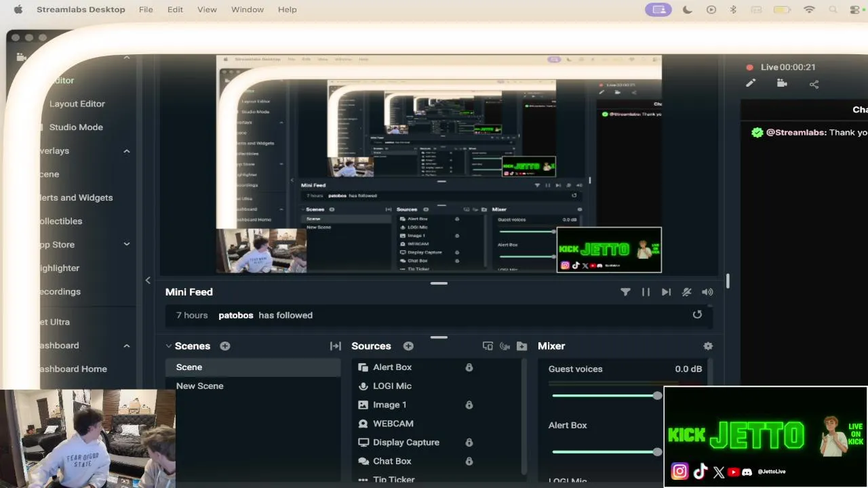Viewport: 868px width, 488px height.
Task: Open the View menu
Action: click(207, 9)
